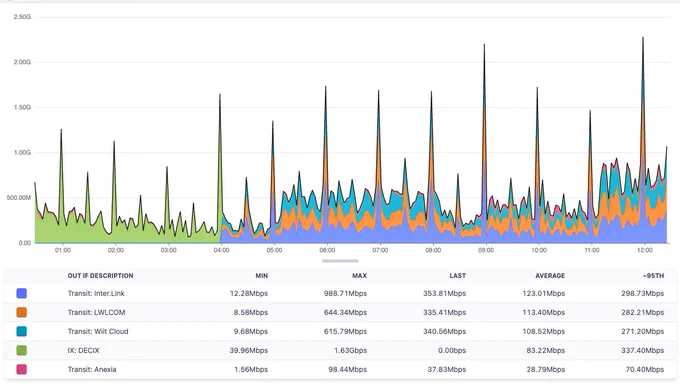
Task: Click the 340.56Mbps last value
Action: click(445, 332)
